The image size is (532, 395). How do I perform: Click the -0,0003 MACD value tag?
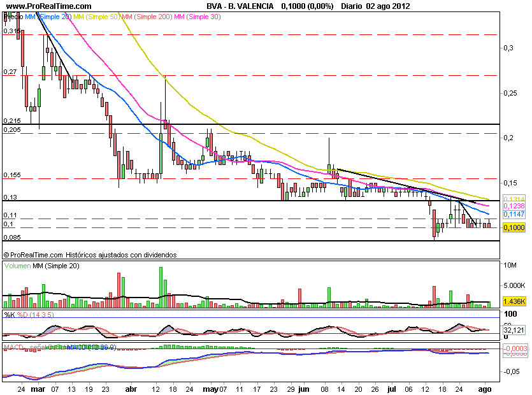click(514, 348)
